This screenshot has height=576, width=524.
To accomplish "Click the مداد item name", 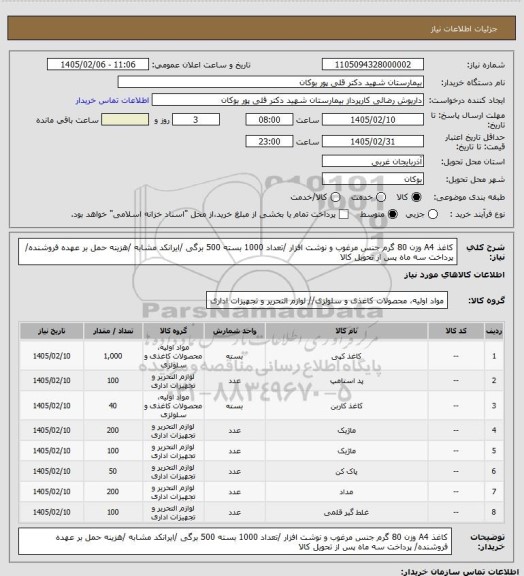I will (x=346, y=492).
